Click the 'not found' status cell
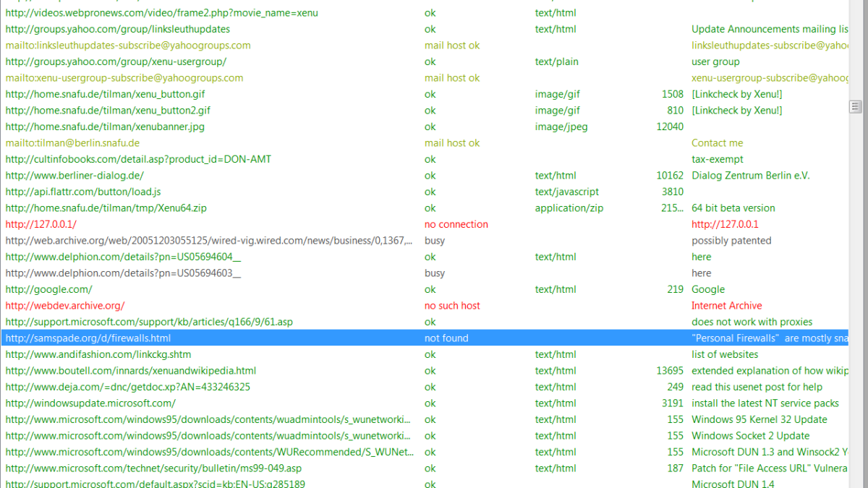This screenshot has height=488, width=868. [446, 338]
